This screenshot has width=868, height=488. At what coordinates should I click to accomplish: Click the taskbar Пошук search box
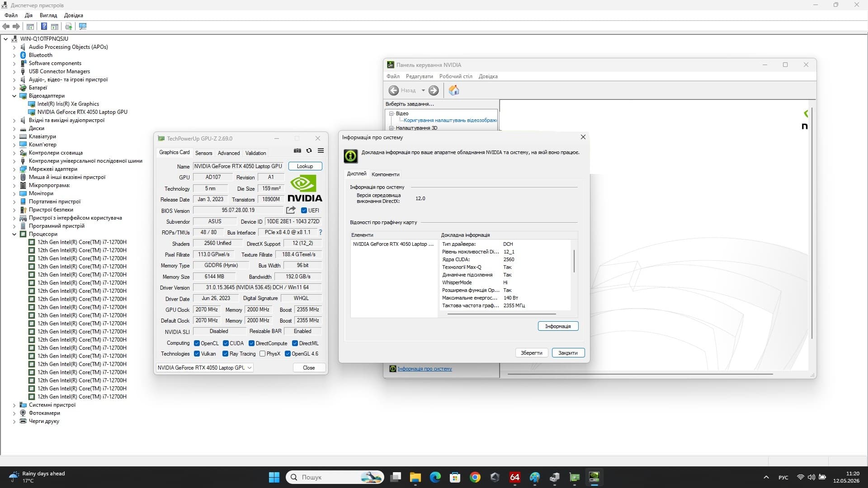335,477
